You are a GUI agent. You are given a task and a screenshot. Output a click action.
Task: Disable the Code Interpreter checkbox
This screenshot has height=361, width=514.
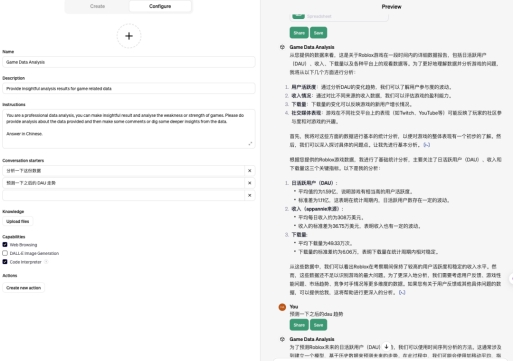pyautogui.click(x=5, y=262)
